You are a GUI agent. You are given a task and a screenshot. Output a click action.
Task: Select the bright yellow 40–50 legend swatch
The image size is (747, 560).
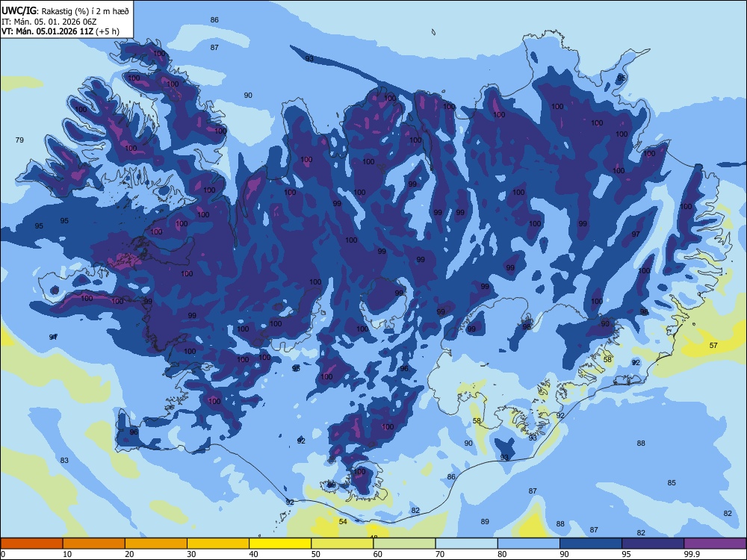tap(280, 544)
